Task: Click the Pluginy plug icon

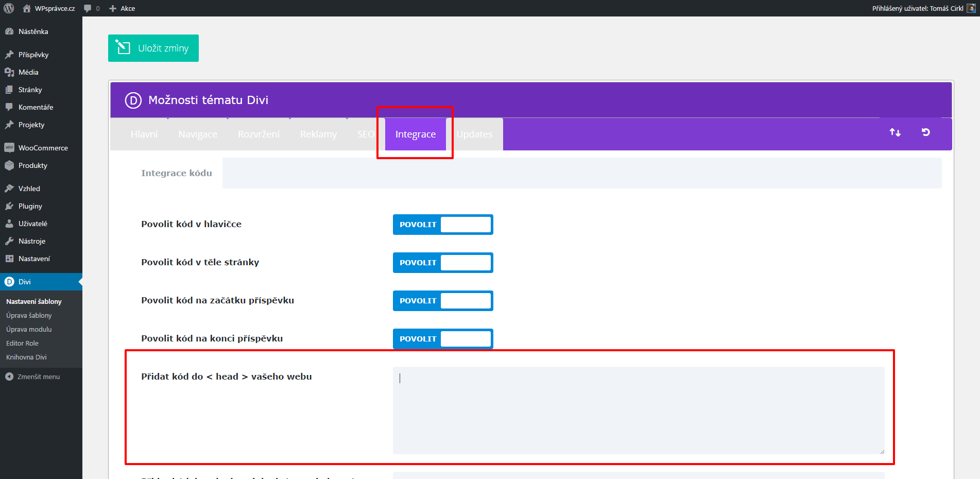Action: tap(9, 206)
